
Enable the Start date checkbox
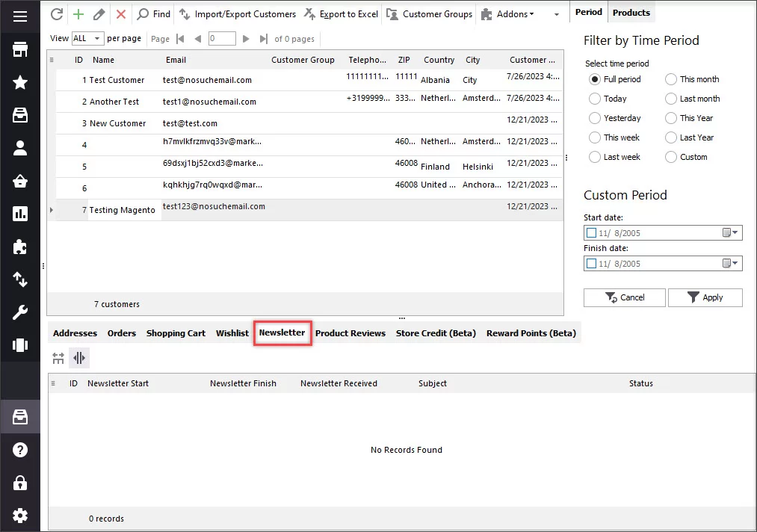click(591, 232)
